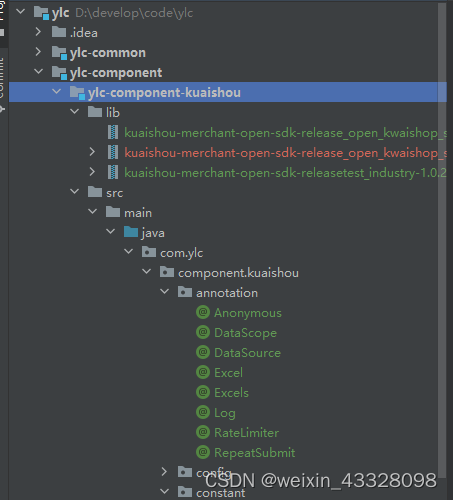453x500 pixels.
Task: Expand the ylc-common module
Action: coord(38,52)
